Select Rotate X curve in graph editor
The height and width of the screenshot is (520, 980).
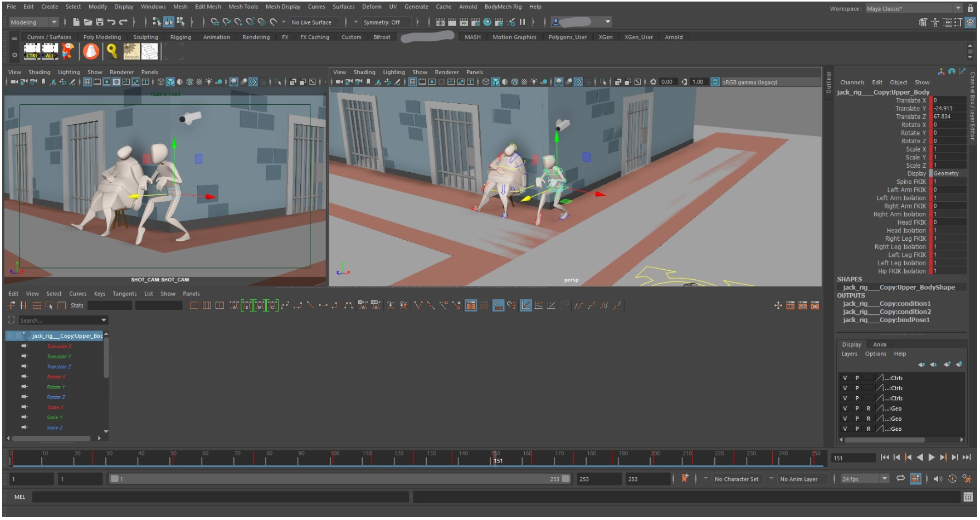point(56,377)
